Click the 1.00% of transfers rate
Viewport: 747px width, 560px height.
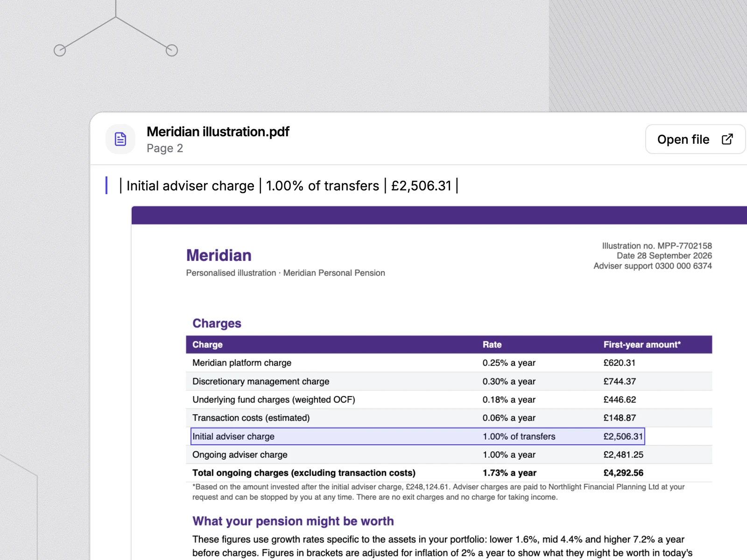coord(519,436)
